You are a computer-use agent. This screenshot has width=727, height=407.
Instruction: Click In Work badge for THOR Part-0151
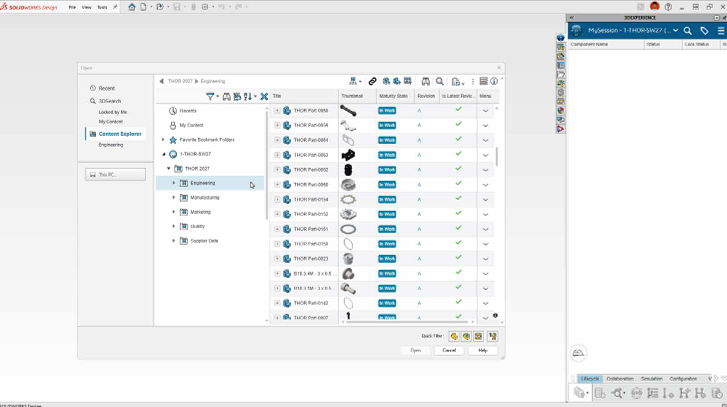[387, 229]
